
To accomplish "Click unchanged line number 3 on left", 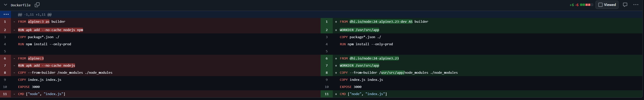I will tap(5, 37).
